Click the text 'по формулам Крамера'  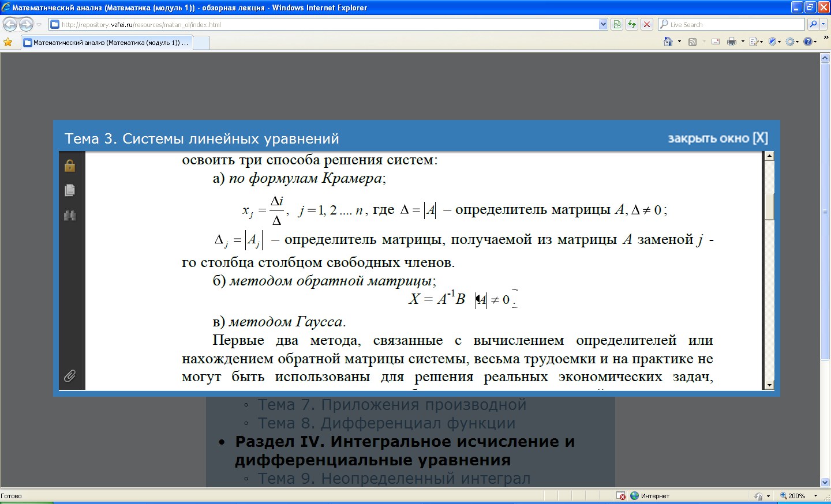click(x=305, y=178)
